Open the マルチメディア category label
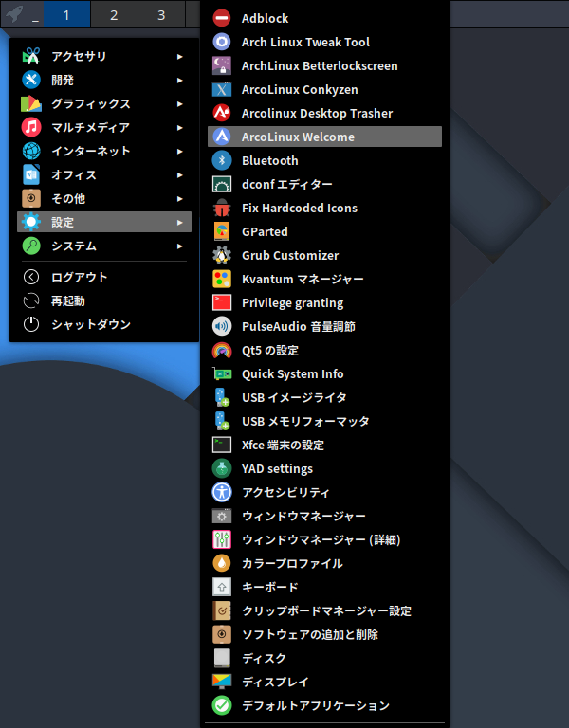Image resolution: width=569 pixels, height=728 pixels. tap(91, 127)
